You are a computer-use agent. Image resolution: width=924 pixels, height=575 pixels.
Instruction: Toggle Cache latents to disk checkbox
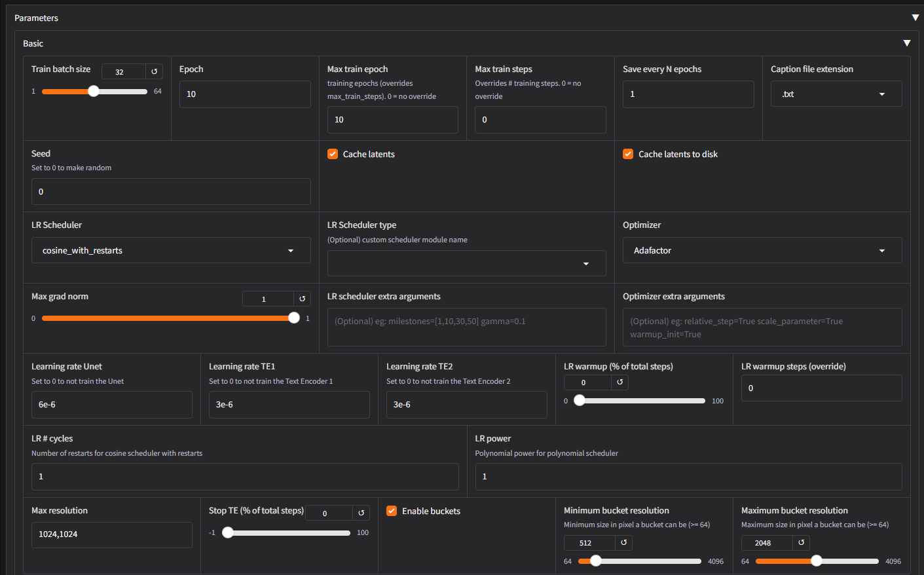coord(628,154)
